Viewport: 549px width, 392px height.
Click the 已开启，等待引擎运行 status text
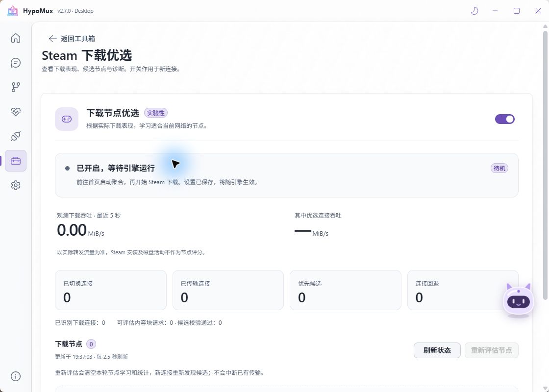(116, 169)
